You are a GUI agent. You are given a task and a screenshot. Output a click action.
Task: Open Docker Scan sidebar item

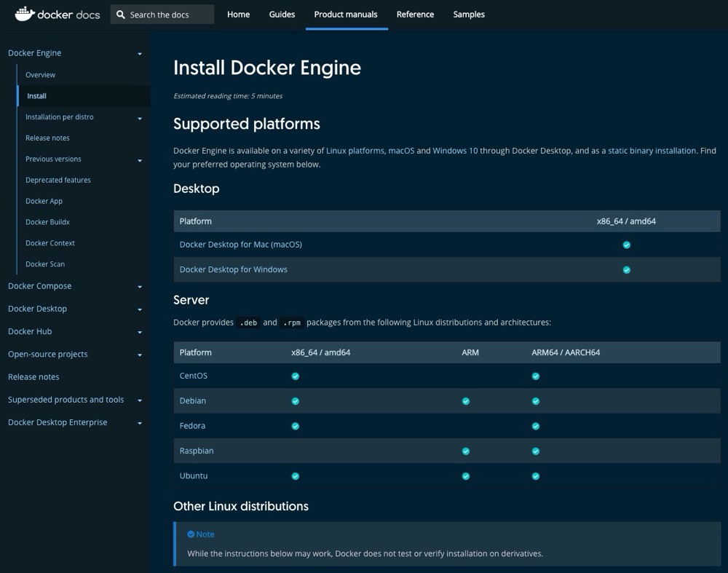(x=45, y=264)
